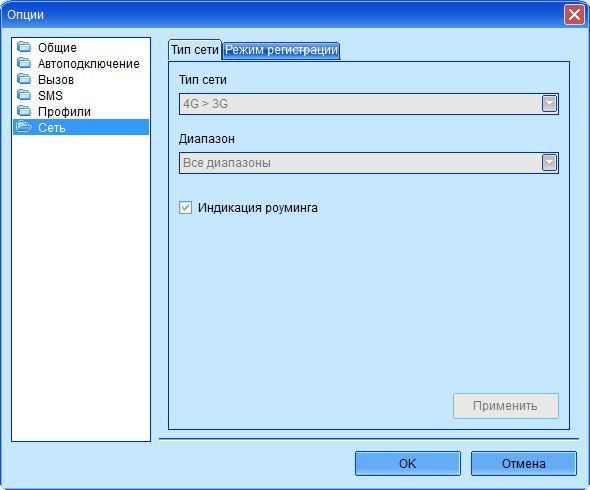
Task: Click the Применить button
Action: tap(506, 406)
